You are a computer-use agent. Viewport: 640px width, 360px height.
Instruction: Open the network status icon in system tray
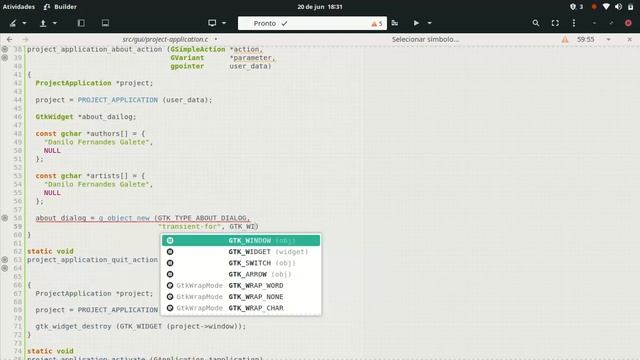coord(606,7)
